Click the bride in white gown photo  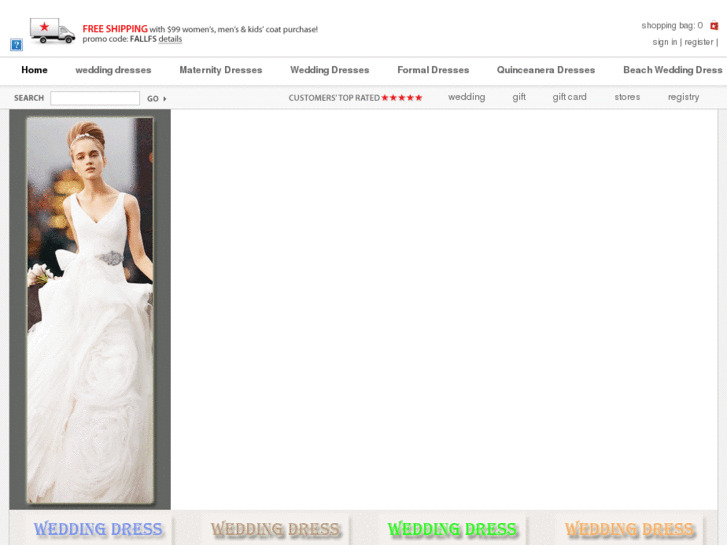(90, 310)
